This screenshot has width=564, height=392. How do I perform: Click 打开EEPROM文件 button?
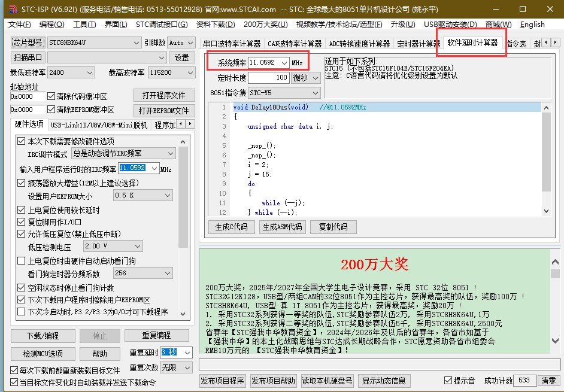click(163, 111)
